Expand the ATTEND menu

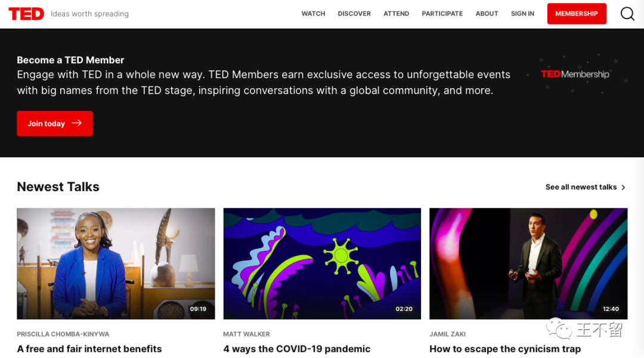click(397, 14)
